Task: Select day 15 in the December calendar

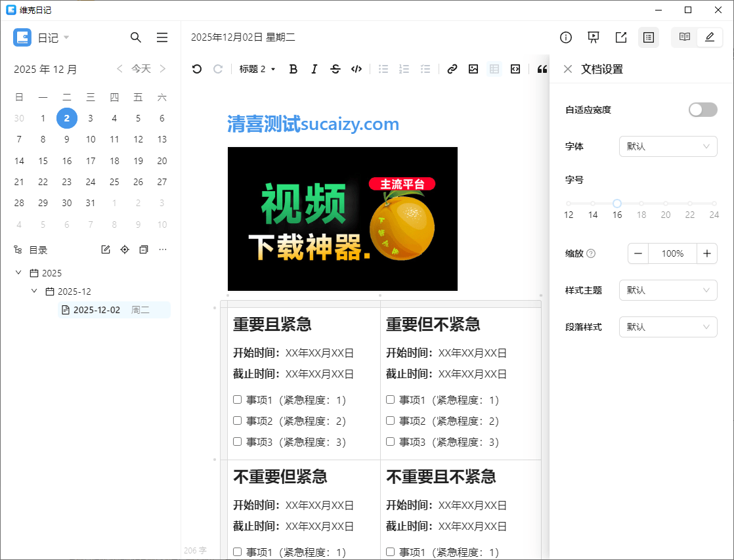Action: (x=43, y=160)
